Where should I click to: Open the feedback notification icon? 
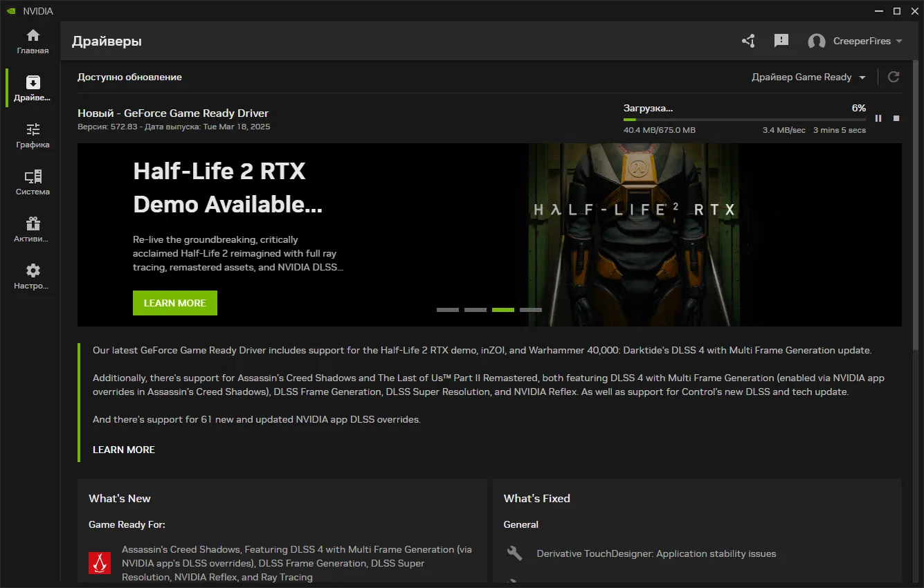[x=781, y=41]
